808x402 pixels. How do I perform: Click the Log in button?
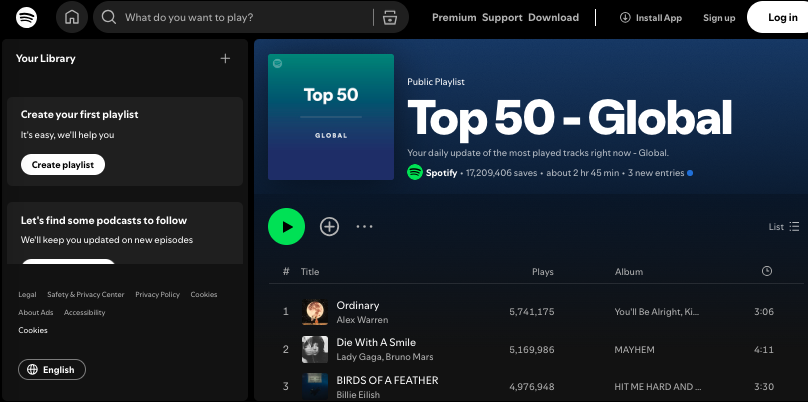778,18
